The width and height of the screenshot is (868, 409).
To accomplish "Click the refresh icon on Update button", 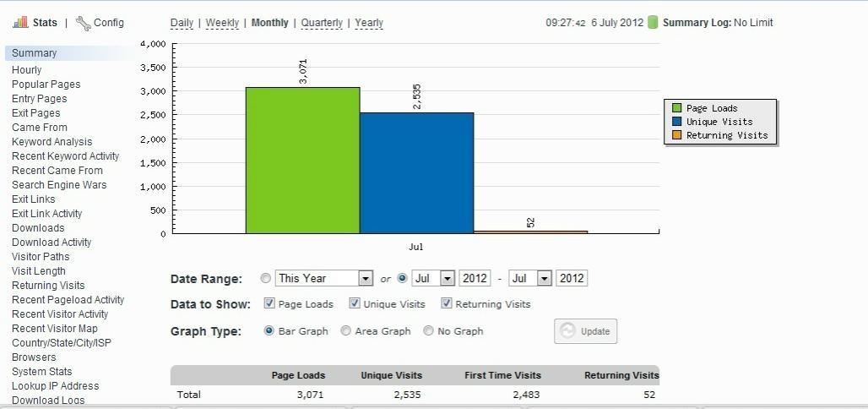I will click(567, 331).
